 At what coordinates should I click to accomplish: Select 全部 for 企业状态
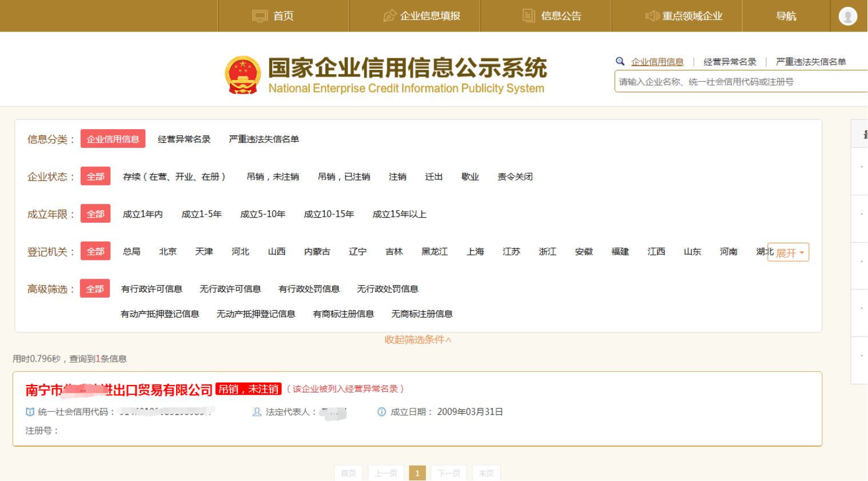pos(95,177)
